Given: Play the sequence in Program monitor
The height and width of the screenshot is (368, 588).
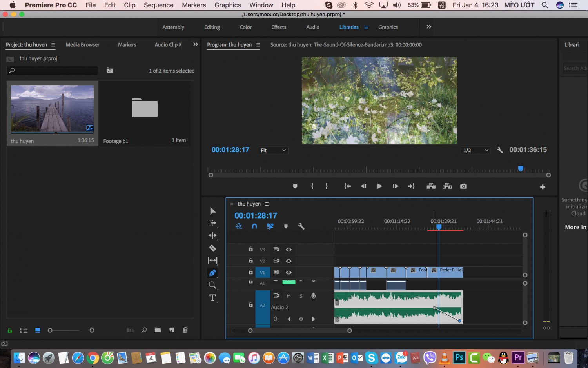Looking at the screenshot, I should click(379, 186).
